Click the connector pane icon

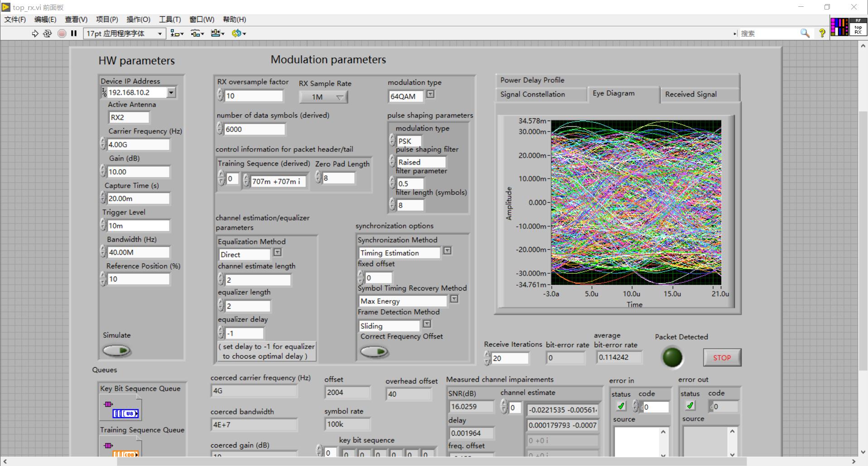click(x=839, y=27)
